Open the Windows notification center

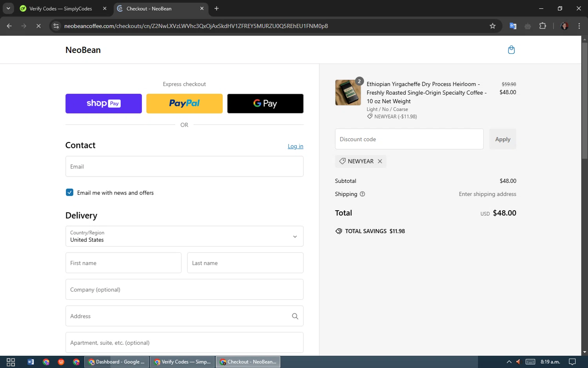click(572, 362)
